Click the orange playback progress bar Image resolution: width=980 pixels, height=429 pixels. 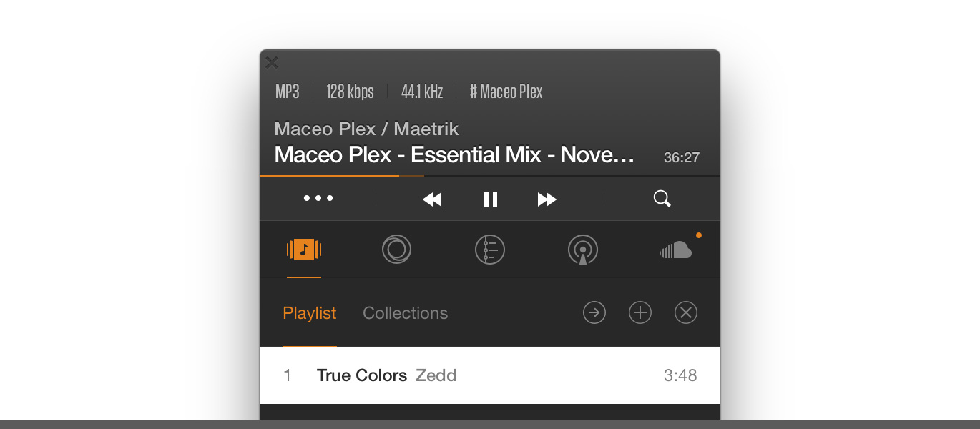[x=490, y=175]
